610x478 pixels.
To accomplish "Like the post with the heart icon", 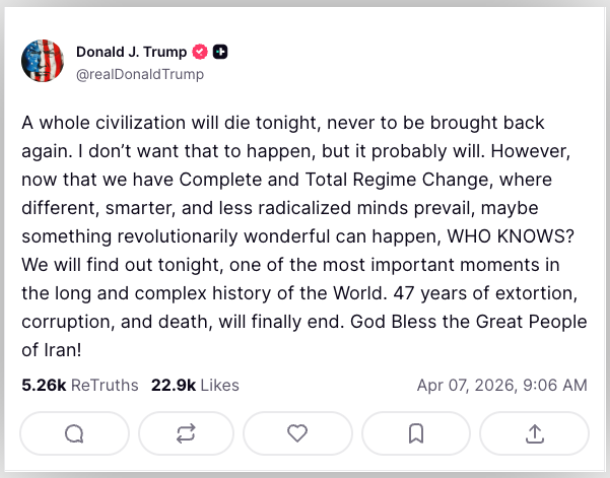I will point(297,433).
